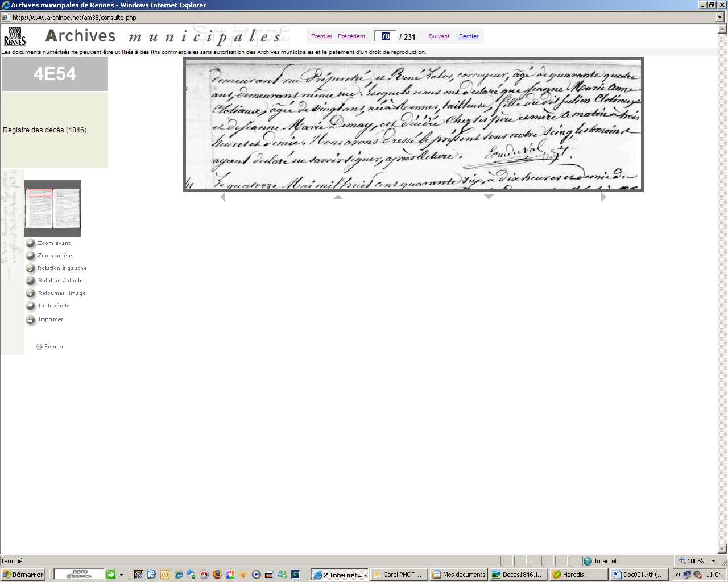Click the page number input field
This screenshot has width=728, height=582.
coord(385,36)
